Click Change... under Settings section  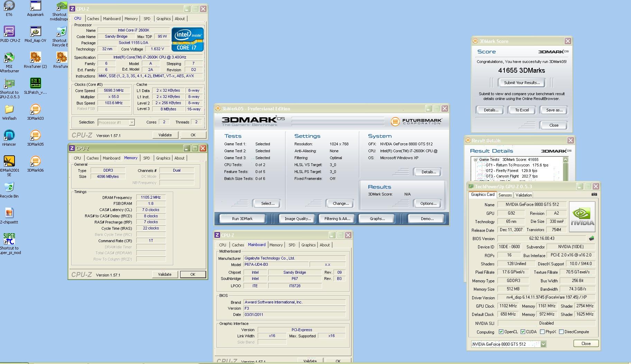click(340, 203)
